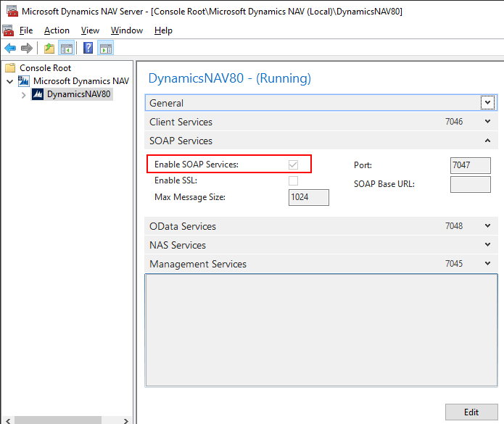504x424 pixels.
Task: Select the Console Root folder
Action: tap(45, 67)
